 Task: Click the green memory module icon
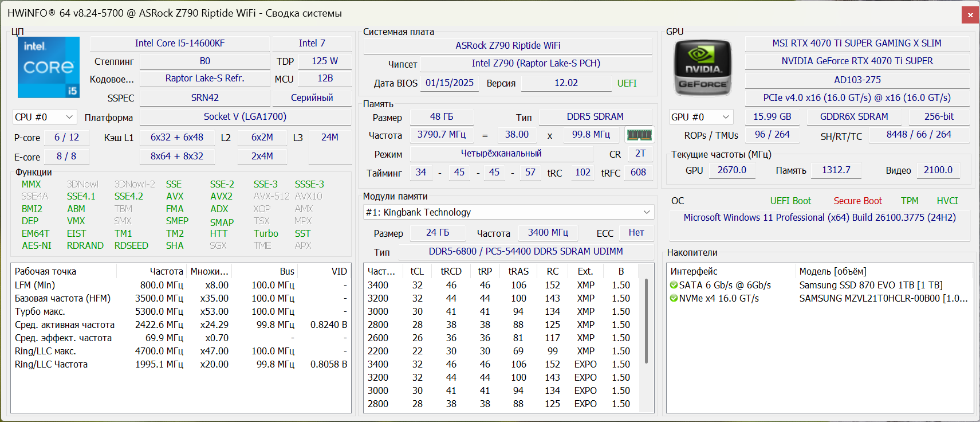tap(639, 135)
